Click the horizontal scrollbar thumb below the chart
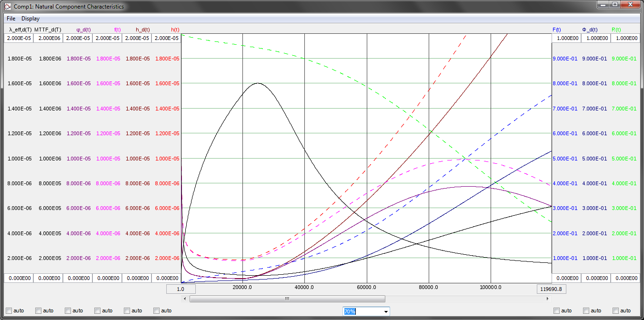The width and height of the screenshot is (644, 320). [x=287, y=299]
